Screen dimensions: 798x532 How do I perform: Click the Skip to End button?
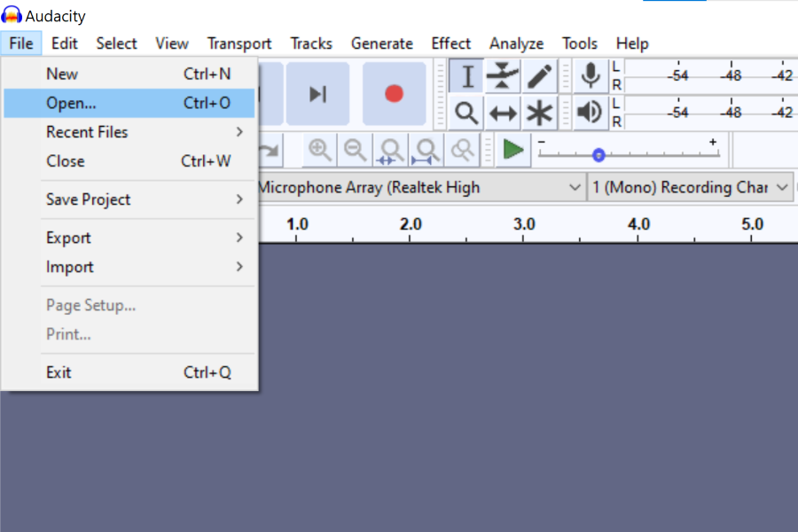click(318, 94)
